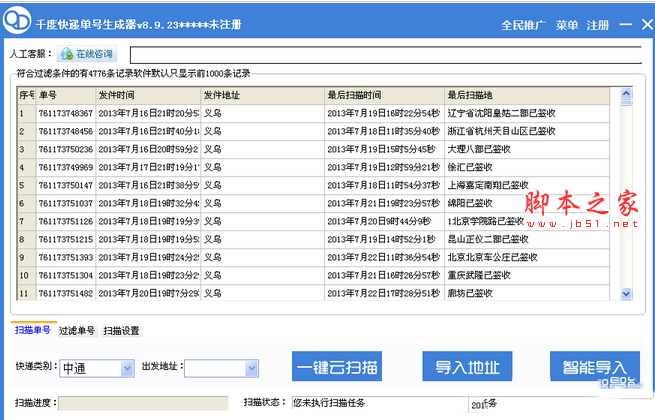The width and height of the screenshot is (655, 420).
Task: Sort by the 发件时间 column header
Action: (148, 96)
